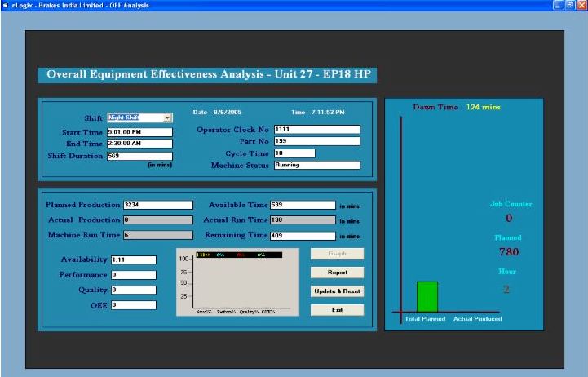588x377 pixels.
Task: Click the Overall Equipment Effectiveness Analysis heading
Action: [x=207, y=74]
